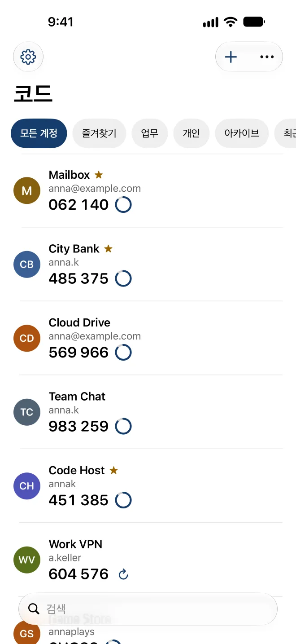Tap the Mailbox M avatar icon
The image size is (296, 644).
click(27, 190)
